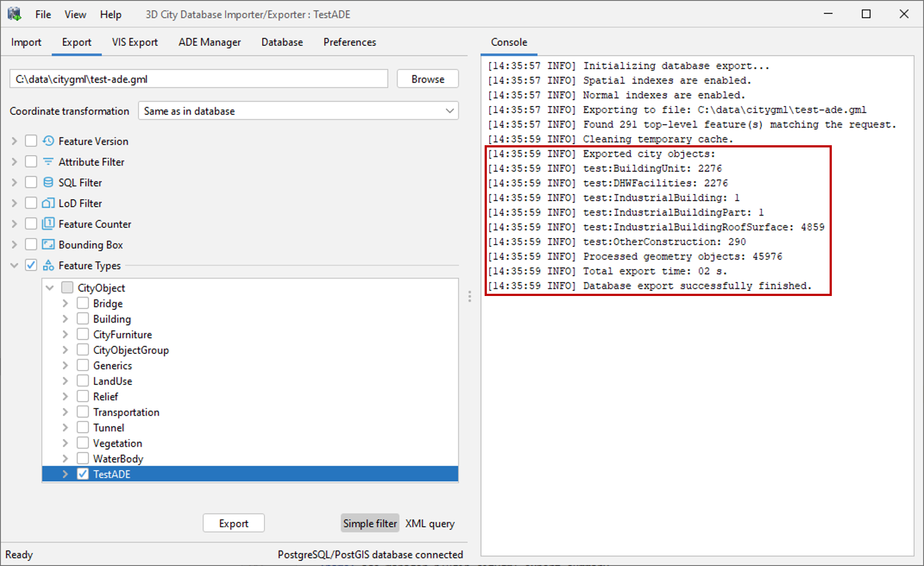Enable the Bounding Box checkbox
The height and width of the screenshot is (566, 924).
point(31,245)
